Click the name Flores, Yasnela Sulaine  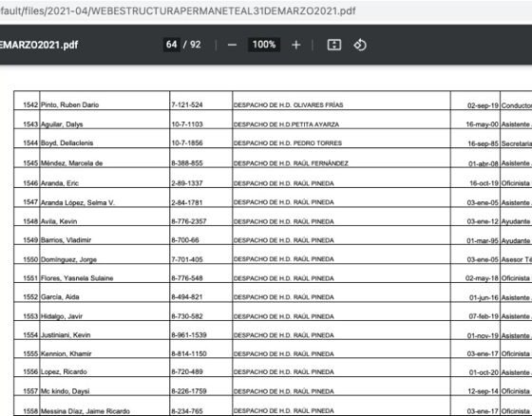77,278
